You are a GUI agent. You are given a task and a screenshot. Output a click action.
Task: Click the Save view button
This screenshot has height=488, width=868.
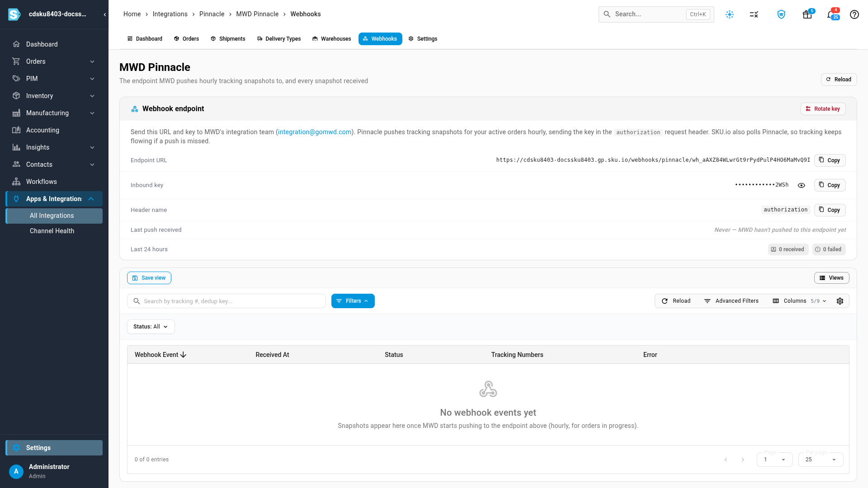(x=149, y=278)
